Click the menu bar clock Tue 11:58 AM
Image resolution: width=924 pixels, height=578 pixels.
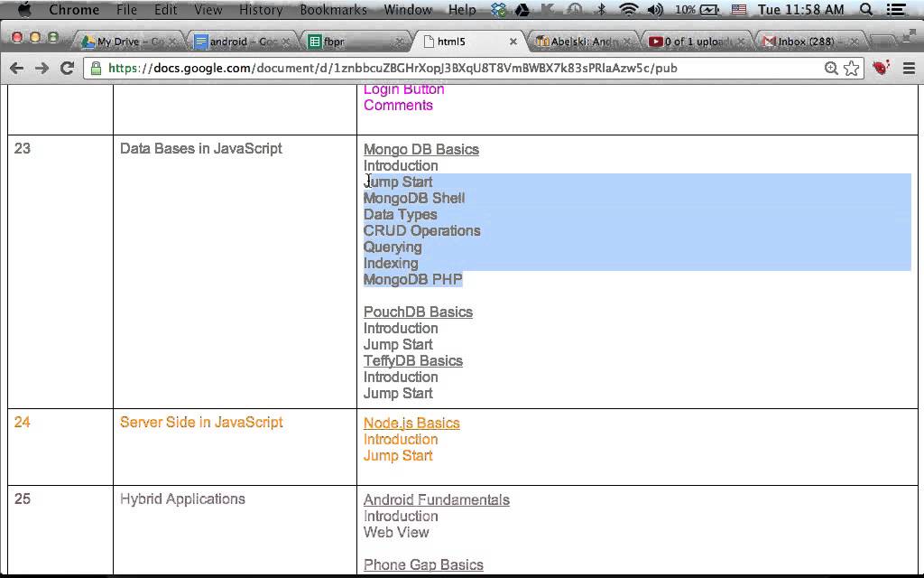click(801, 9)
